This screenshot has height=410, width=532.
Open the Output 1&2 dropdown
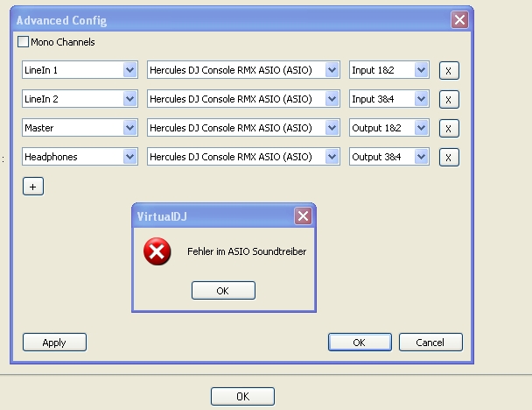[x=389, y=128]
